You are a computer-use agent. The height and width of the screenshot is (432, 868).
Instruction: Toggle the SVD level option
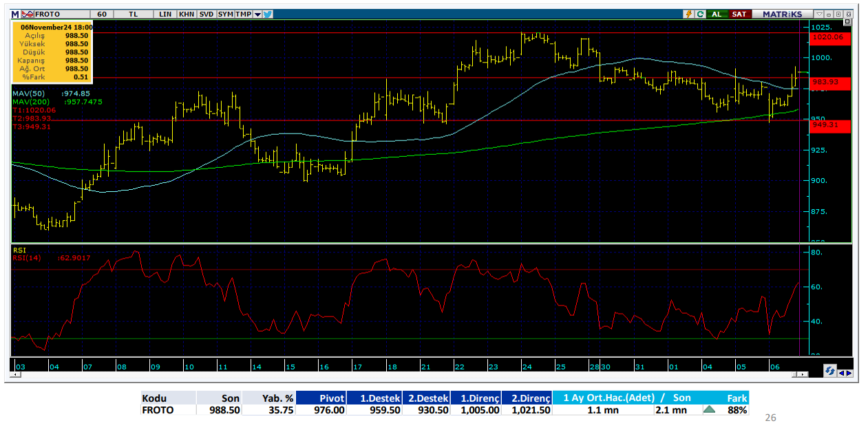tap(205, 14)
